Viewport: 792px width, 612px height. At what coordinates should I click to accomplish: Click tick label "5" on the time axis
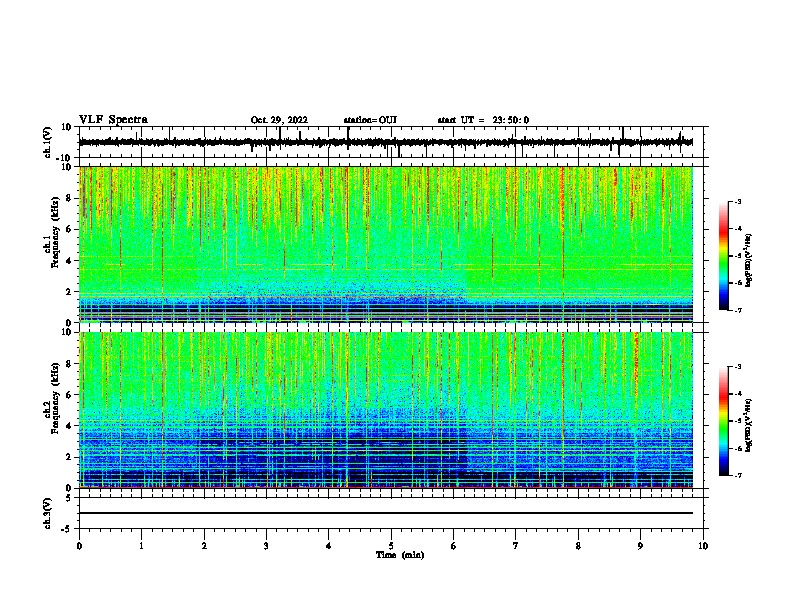pos(391,546)
